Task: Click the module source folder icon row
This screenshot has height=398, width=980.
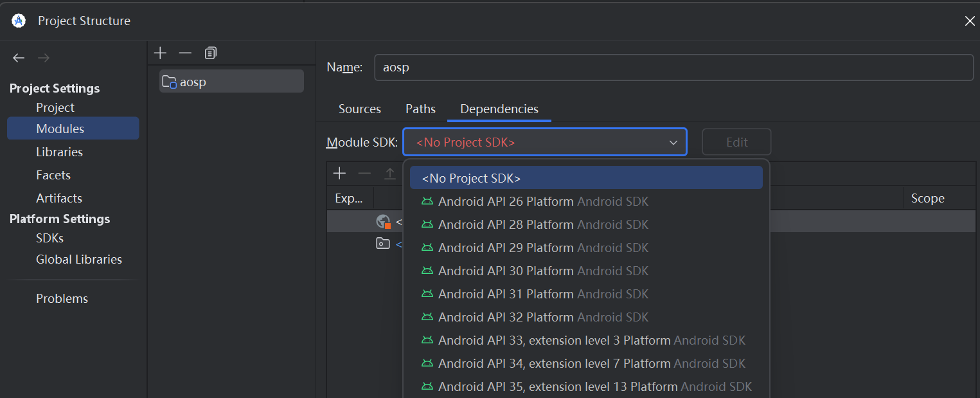Action: [383, 244]
